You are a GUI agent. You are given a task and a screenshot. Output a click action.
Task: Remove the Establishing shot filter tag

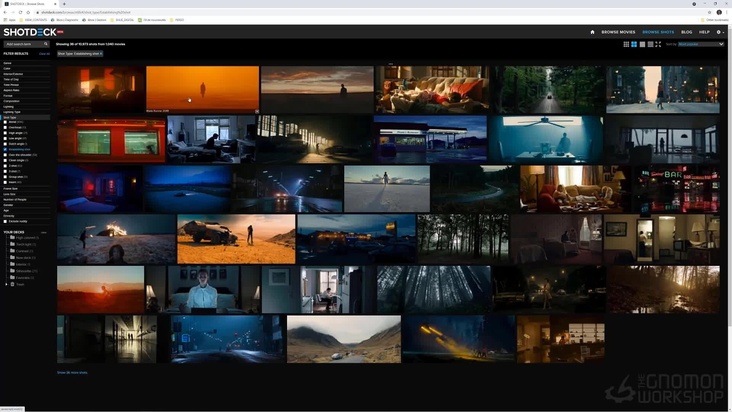point(101,54)
